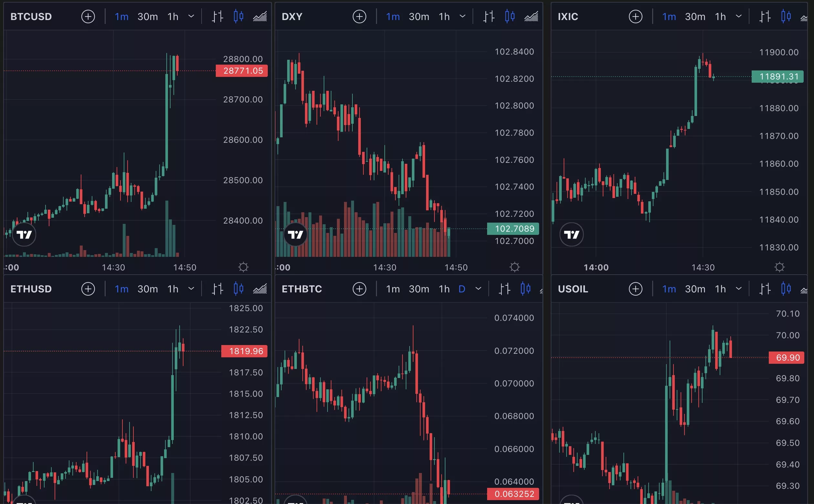Select bar style on the ETHBTC chart
Viewport: 814px width, 504px height.
click(505, 289)
